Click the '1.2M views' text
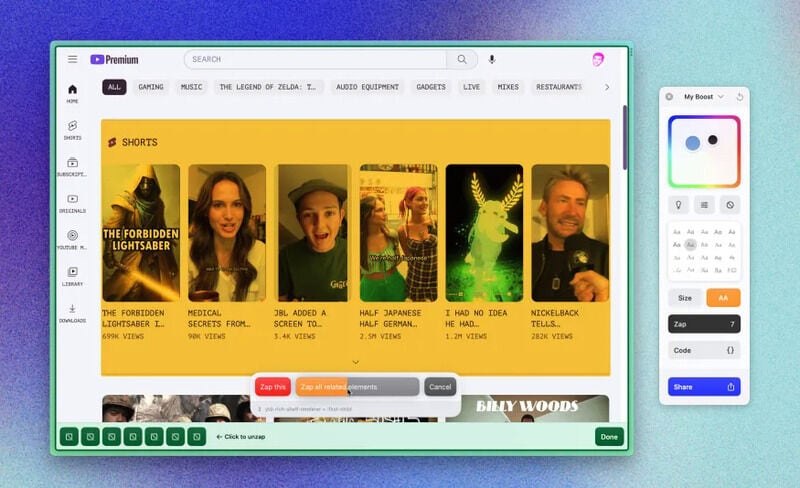Viewport: 800px width, 488px height. pos(466,336)
